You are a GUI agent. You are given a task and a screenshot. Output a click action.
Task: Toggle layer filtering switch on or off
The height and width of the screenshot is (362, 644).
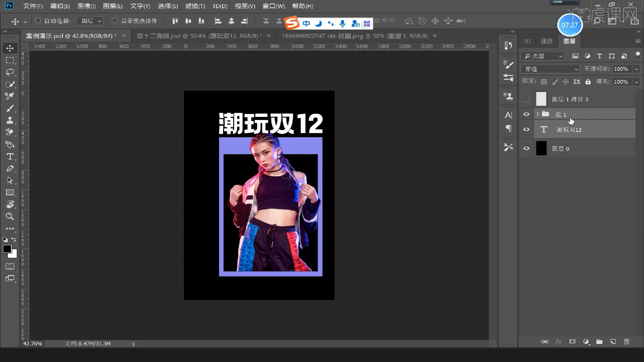coord(638,56)
